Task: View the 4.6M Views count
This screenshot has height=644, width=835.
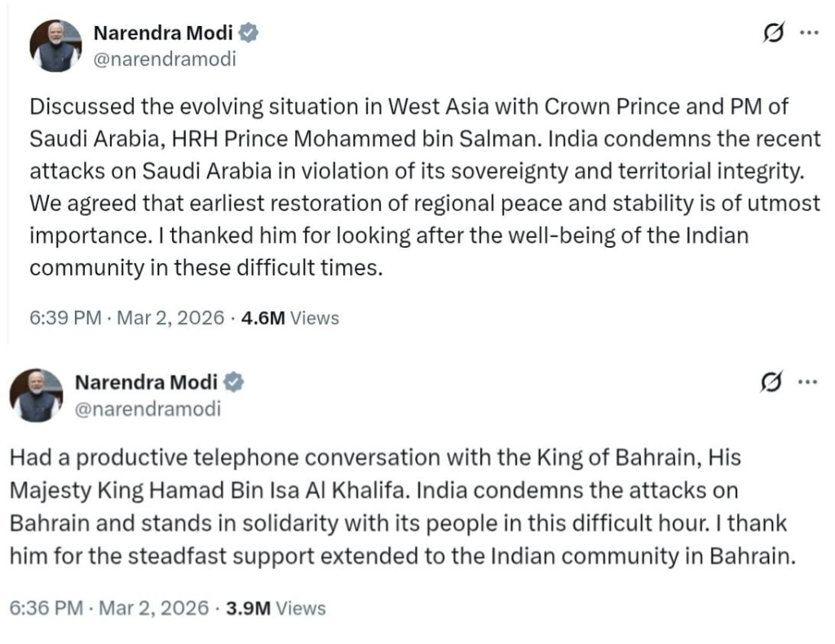Action: (x=289, y=318)
